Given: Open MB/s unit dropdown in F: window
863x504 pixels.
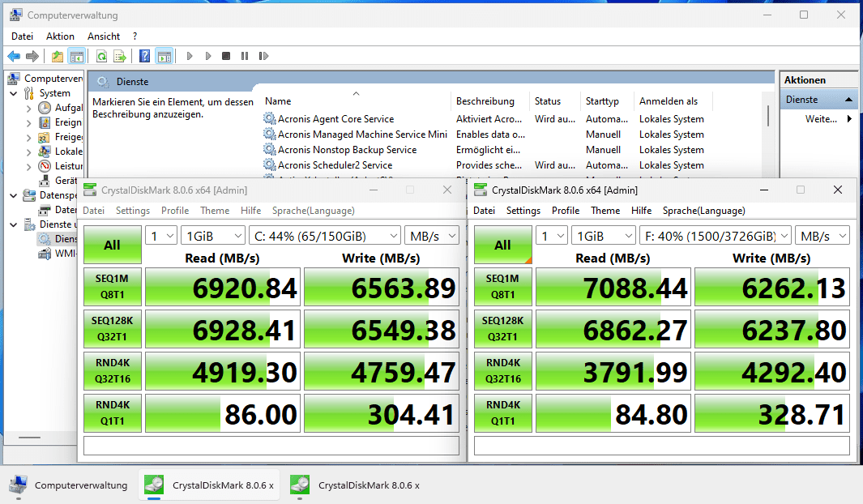Looking at the screenshot, I should pos(822,236).
